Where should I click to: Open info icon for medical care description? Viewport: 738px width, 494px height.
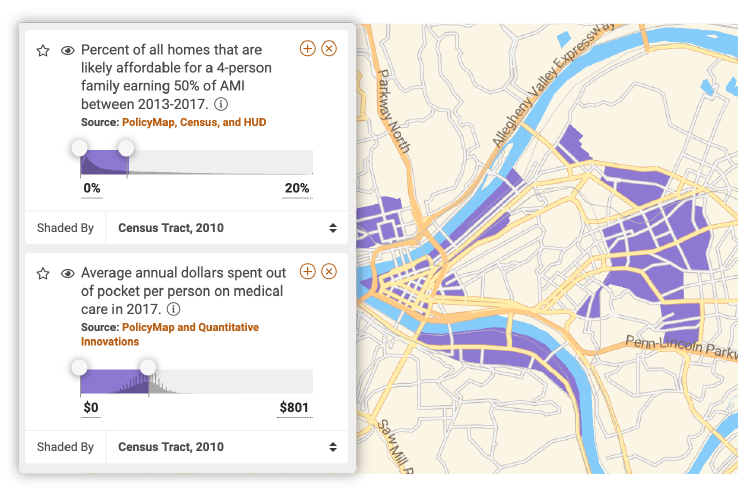pos(174,309)
